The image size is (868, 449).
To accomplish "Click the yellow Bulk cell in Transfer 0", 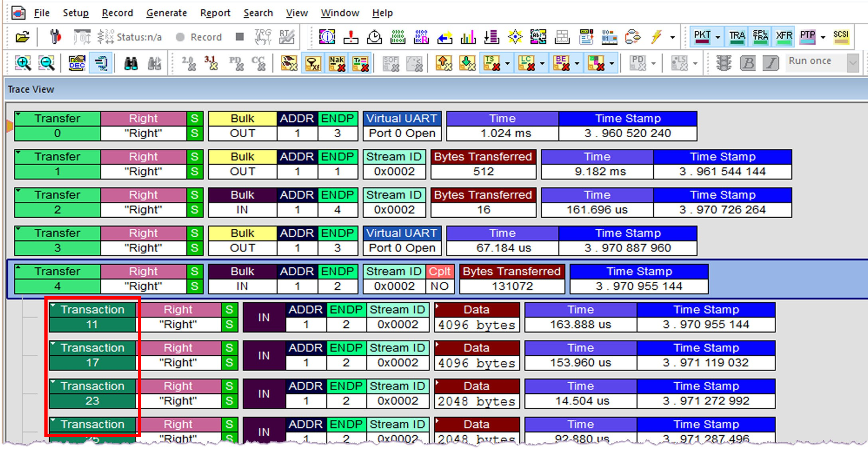I will [x=242, y=119].
